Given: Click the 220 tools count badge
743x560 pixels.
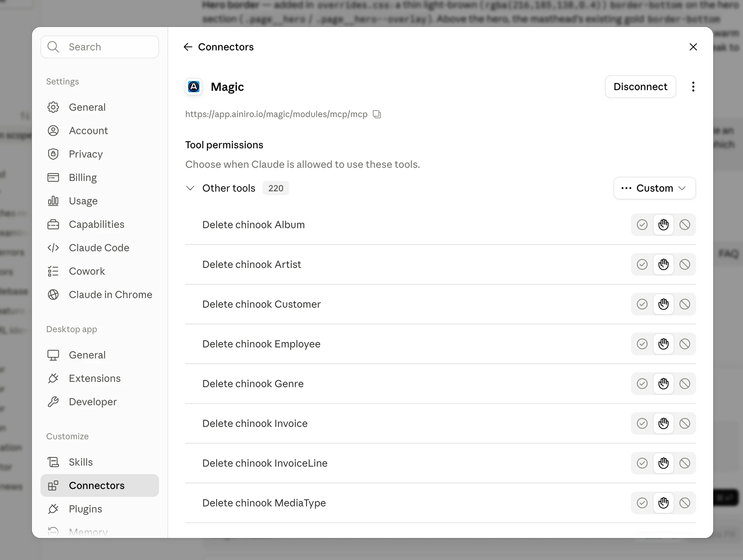Looking at the screenshot, I should [276, 188].
